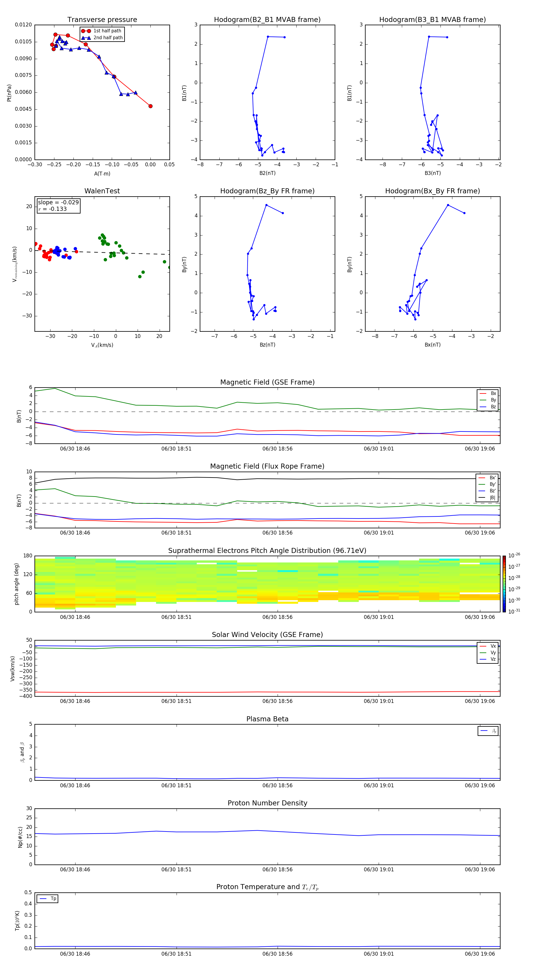This screenshot has height=980, width=535.
Task: Select the Tp legend entry
Action: (x=48, y=899)
